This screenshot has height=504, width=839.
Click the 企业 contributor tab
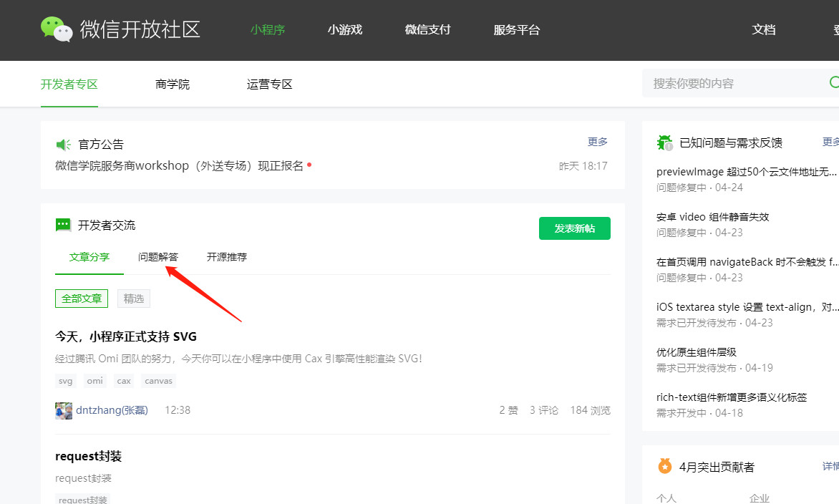click(x=760, y=498)
